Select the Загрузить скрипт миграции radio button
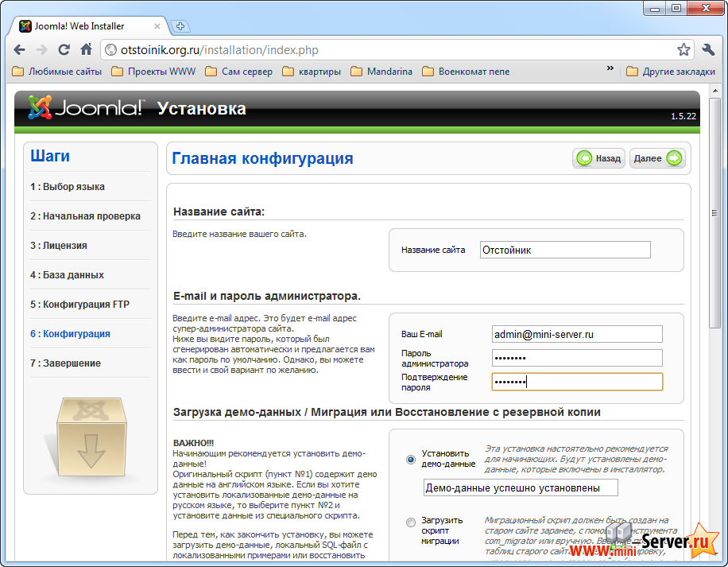 click(x=410, y=522)
